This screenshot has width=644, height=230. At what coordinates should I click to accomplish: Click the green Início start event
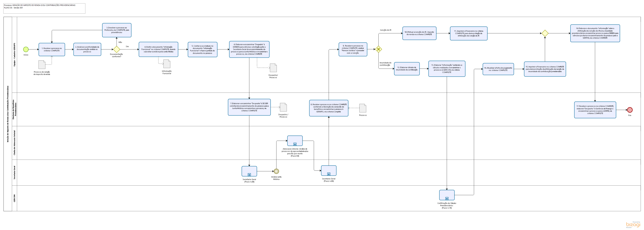pyautogui.click(x=26, y=49)
